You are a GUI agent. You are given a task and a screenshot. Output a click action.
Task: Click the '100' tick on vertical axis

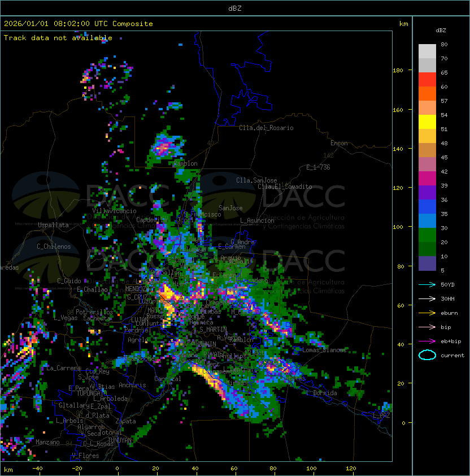click(x=398, y=227)
